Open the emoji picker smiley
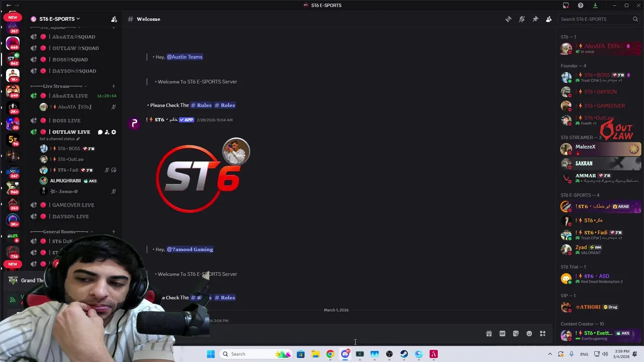Screen dimensions: 644x362 pyautogui.click(x=529, y=333)
